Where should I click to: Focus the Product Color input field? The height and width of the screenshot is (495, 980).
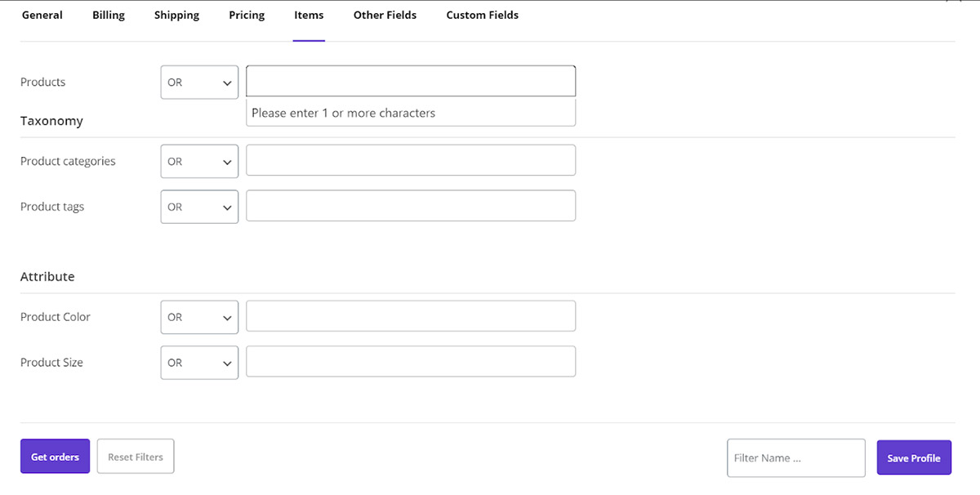410,316
